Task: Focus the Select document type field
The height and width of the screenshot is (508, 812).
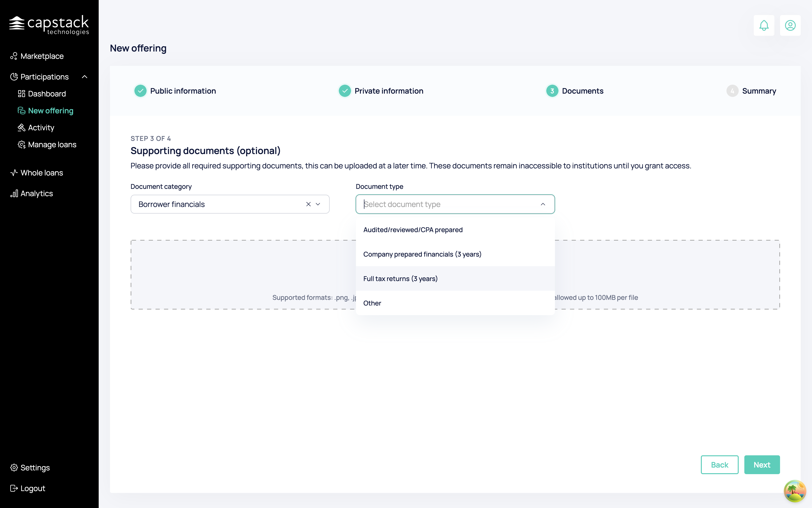Action: pyautogui.click(x=455, y=204)
